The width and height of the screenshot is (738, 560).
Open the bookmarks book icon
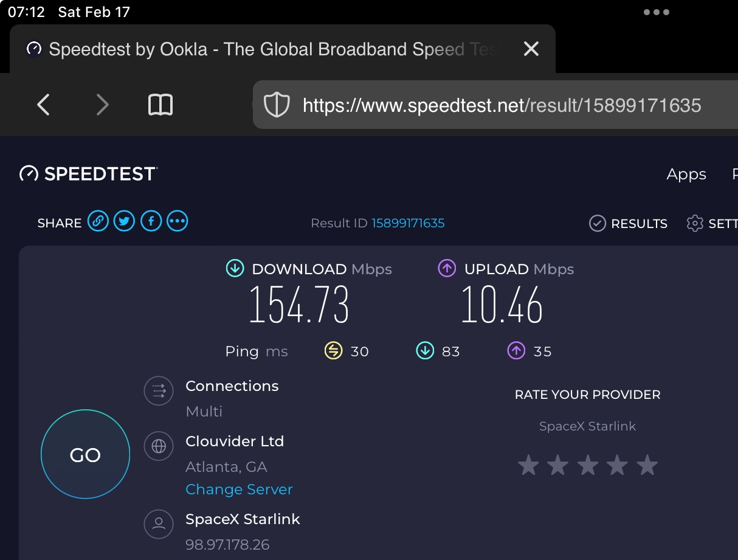pyautogui.click(x=160, y=105)
